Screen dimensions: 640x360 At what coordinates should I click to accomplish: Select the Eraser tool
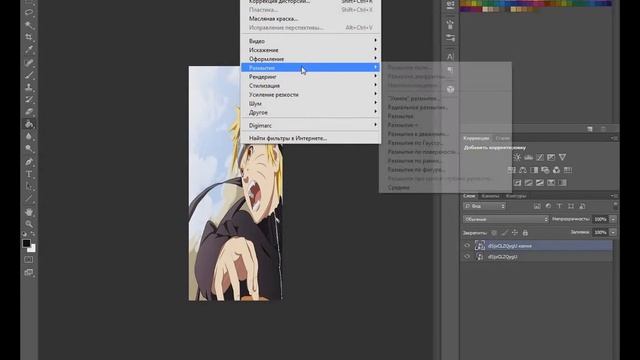pos(29,111)
